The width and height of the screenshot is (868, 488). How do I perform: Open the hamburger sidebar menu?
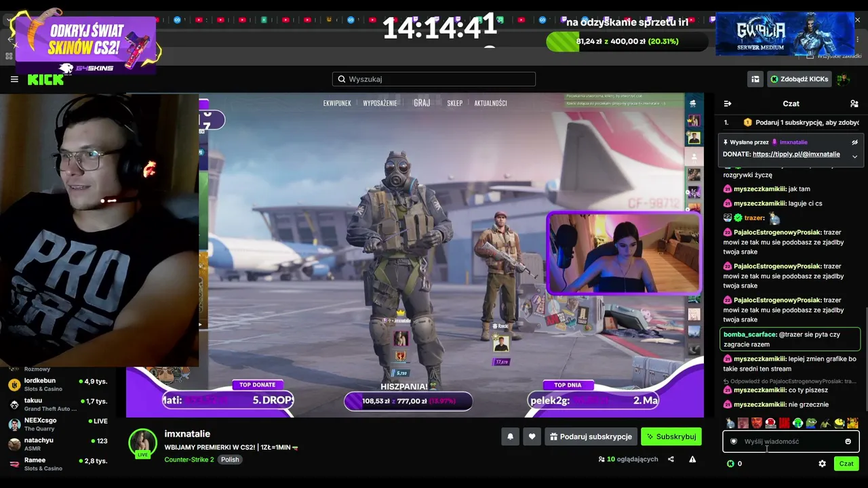tap(14, 79)
